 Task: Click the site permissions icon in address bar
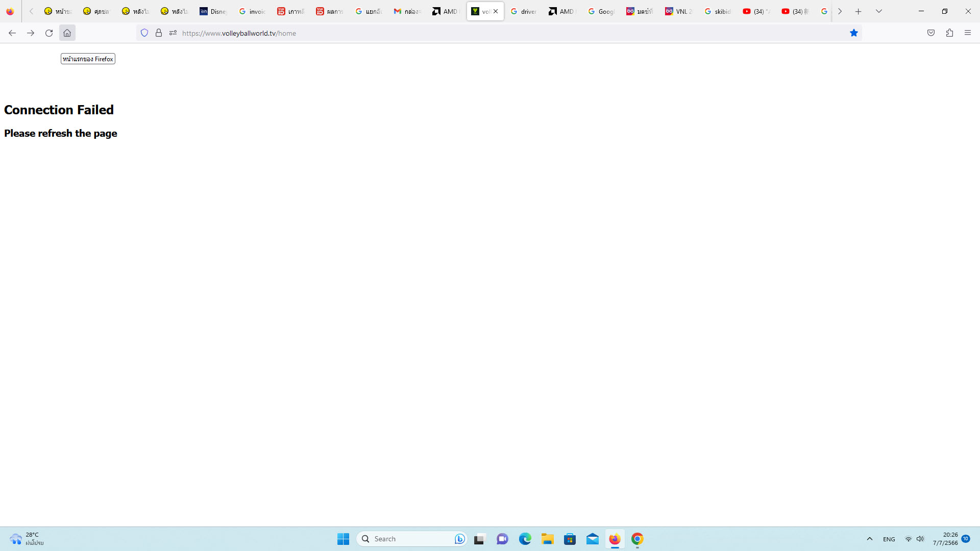(173, 33)
